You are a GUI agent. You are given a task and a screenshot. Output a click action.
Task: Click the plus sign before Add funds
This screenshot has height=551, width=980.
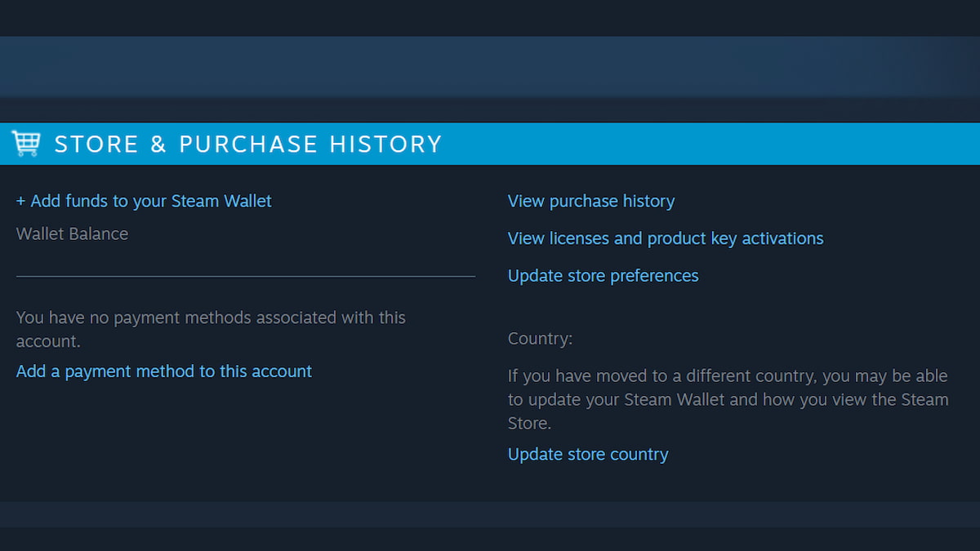(x=20, y=201)
